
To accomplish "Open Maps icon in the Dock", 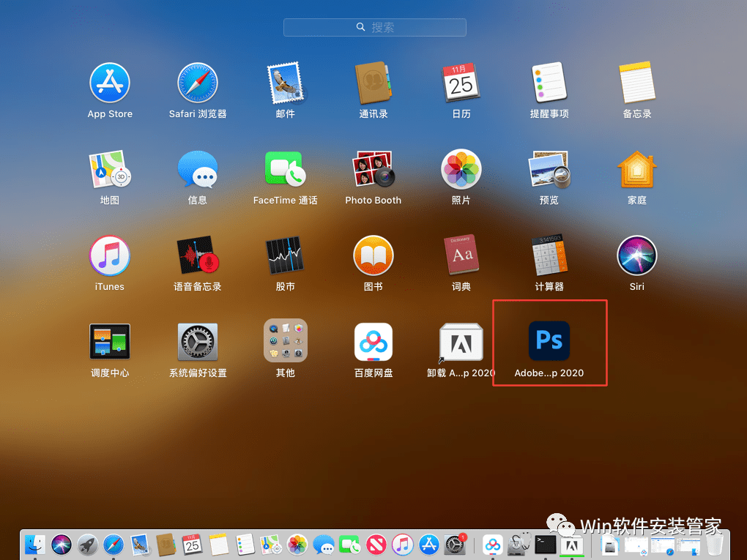I will point(271,545).
